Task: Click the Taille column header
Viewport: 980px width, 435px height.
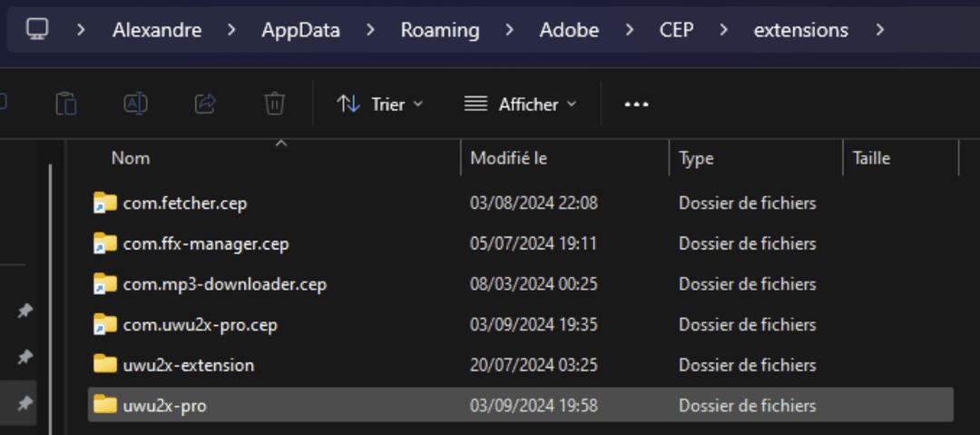Action: pos(871,158)
